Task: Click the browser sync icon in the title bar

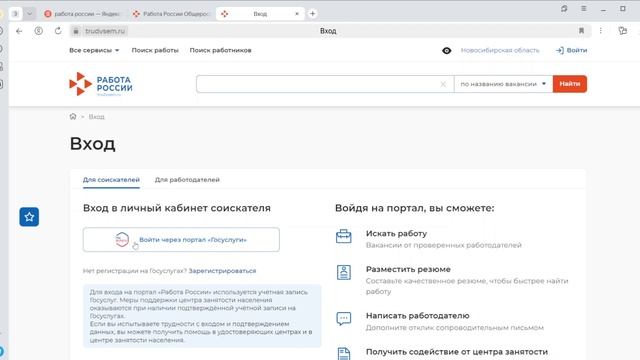Action: pyautogui.click(x=564, y=9)
